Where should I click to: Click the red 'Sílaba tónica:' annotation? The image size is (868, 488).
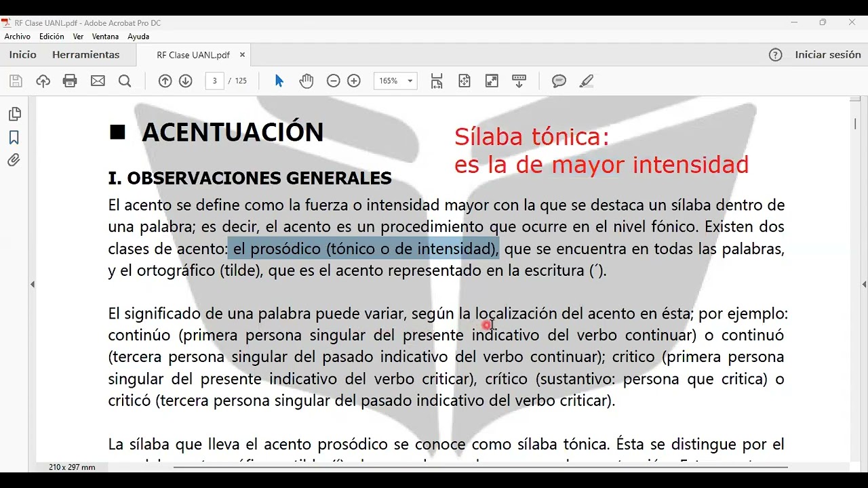tap(532, 137)
